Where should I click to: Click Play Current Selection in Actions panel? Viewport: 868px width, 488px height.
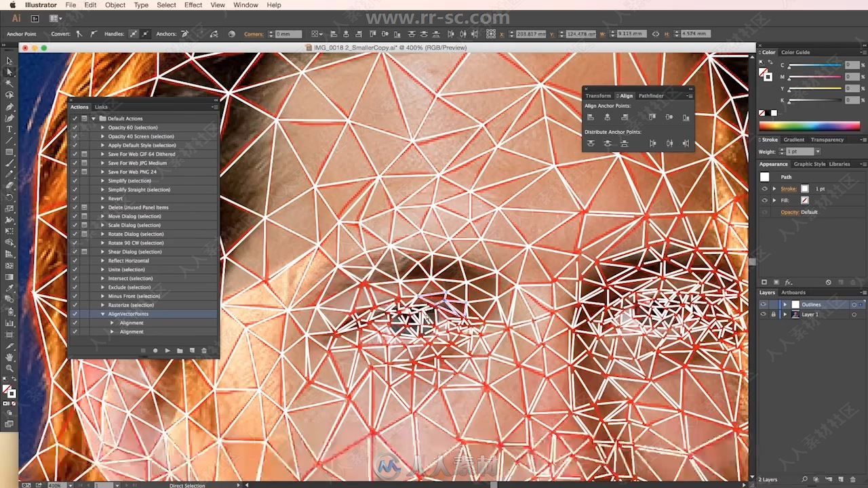pos(167,350)
